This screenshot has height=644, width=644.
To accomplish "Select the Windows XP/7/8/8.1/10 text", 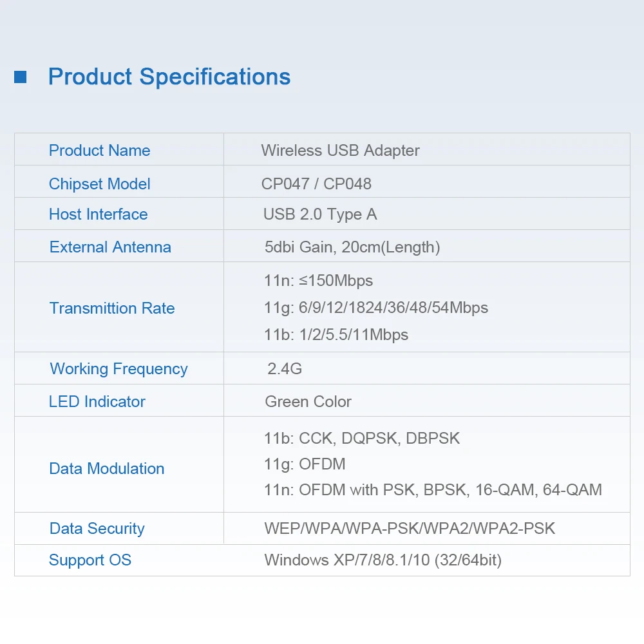I will coord(383,560).
